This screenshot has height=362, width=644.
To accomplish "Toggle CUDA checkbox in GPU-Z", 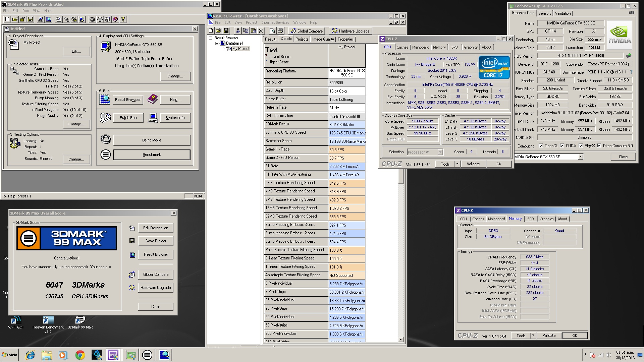I will click(562, 146).
